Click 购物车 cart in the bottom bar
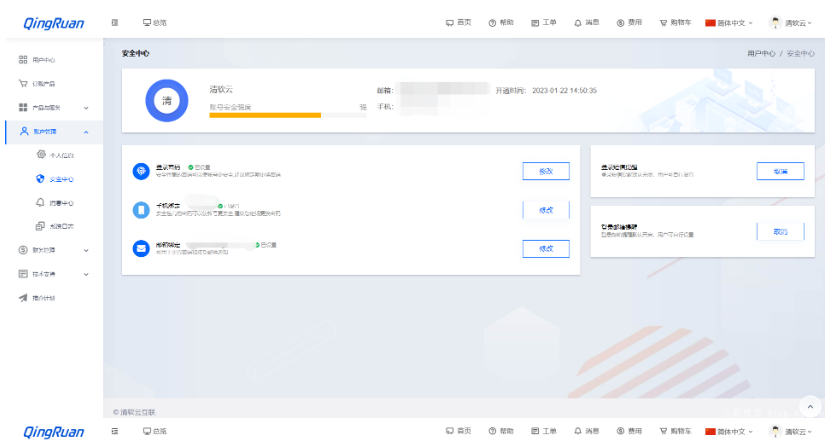The image size is (837, 446). click(x=675, y=431)
